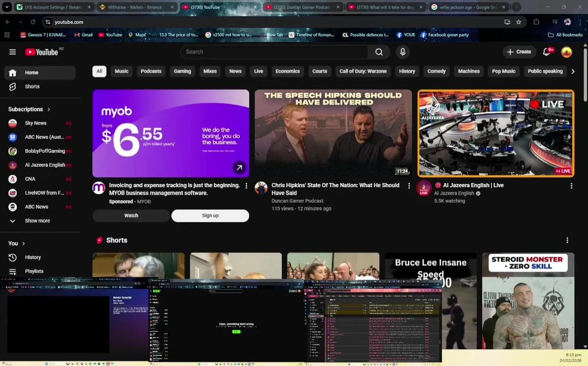This screenshot has width=588, height=366.
Task: Open options for Chris Hipkins video
Action: click(409, 186)
